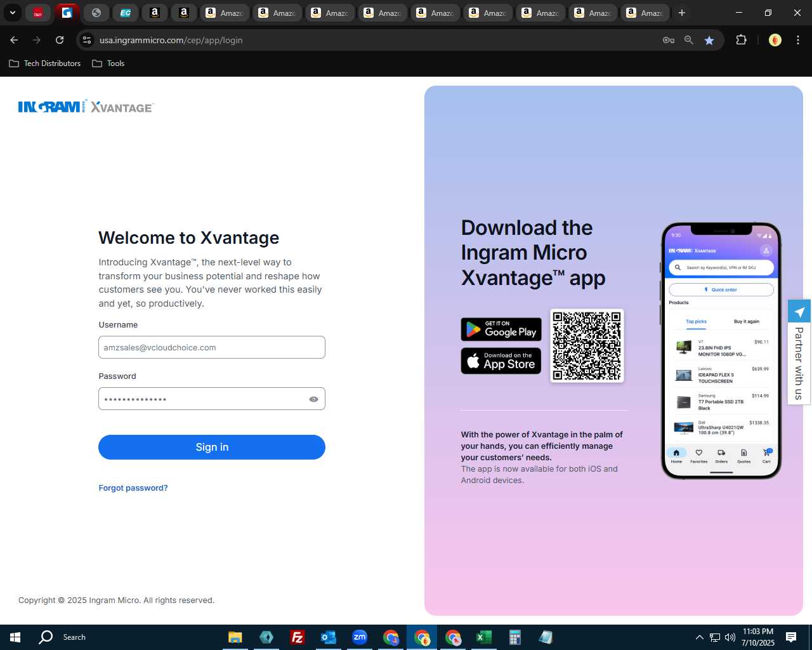The image size is (812, 650).
Task: Open the saved passwords key icon
Action: (x=669, y=40)
